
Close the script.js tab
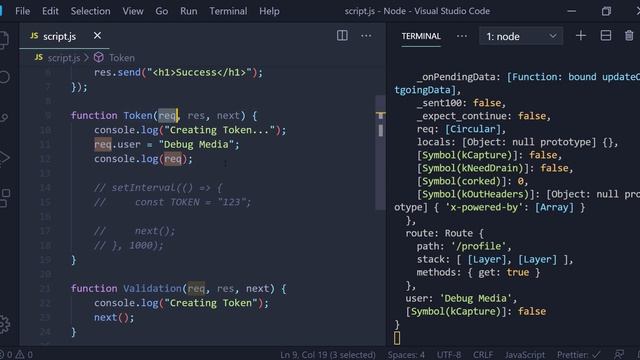(97, 36)
